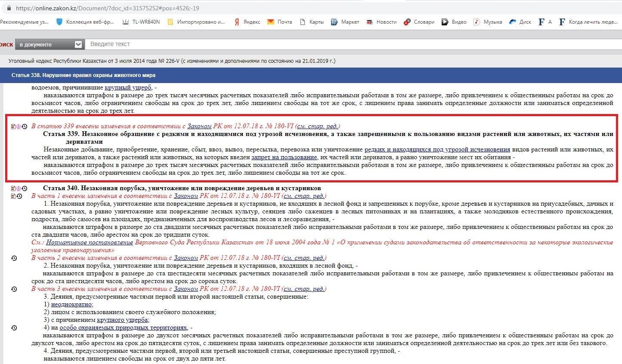
Task: Open Музыка bookmark
Action: 488,22
